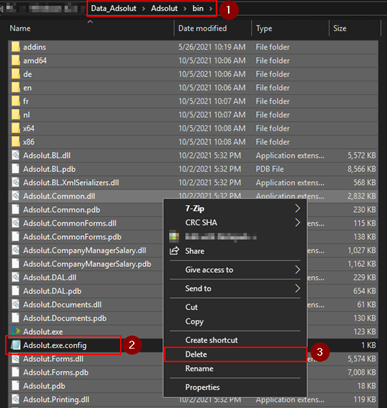Select the Adsolut.BL.dll file icon
Viewport: 387px width, 408px height.
[x=16, y=155]
